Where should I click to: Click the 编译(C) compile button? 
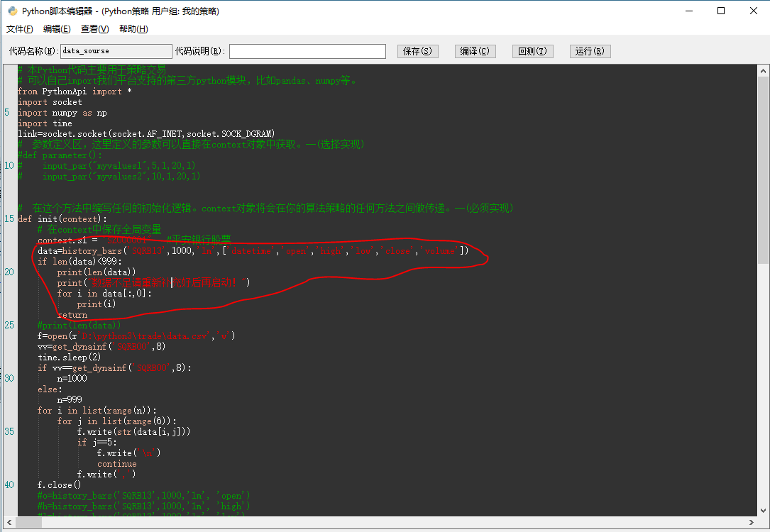pyautogui.click(x=475, y=51)
